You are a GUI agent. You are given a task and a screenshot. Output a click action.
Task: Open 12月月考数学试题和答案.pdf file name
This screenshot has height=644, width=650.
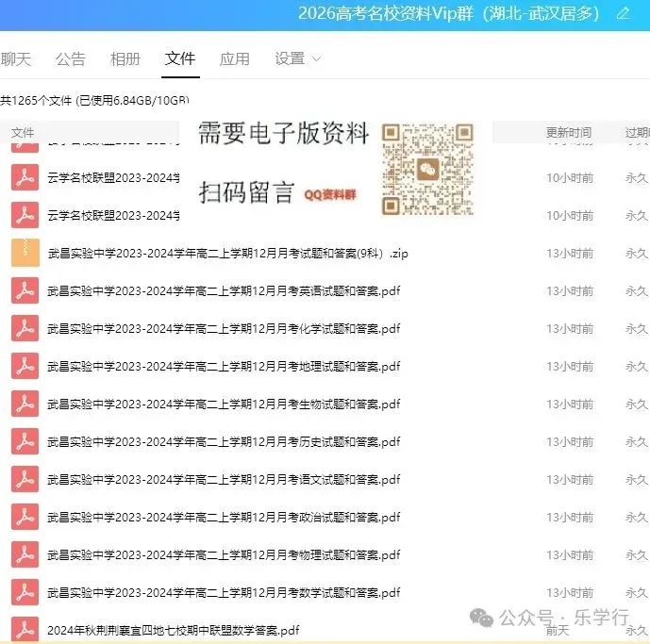point(224,593)
